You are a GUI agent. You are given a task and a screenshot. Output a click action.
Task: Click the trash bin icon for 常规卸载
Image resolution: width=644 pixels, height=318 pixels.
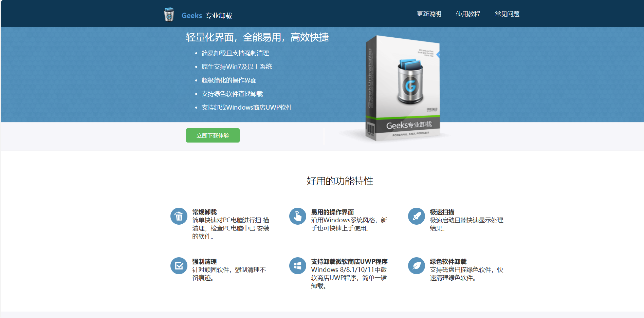tap(179, 216)
